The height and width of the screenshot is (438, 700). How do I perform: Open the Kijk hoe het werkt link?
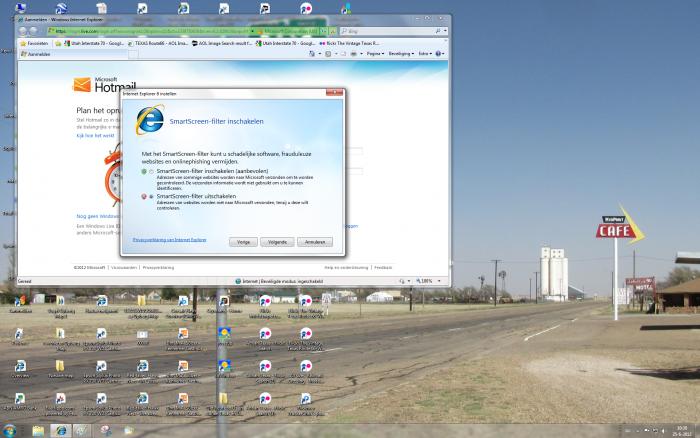(95, 135)
